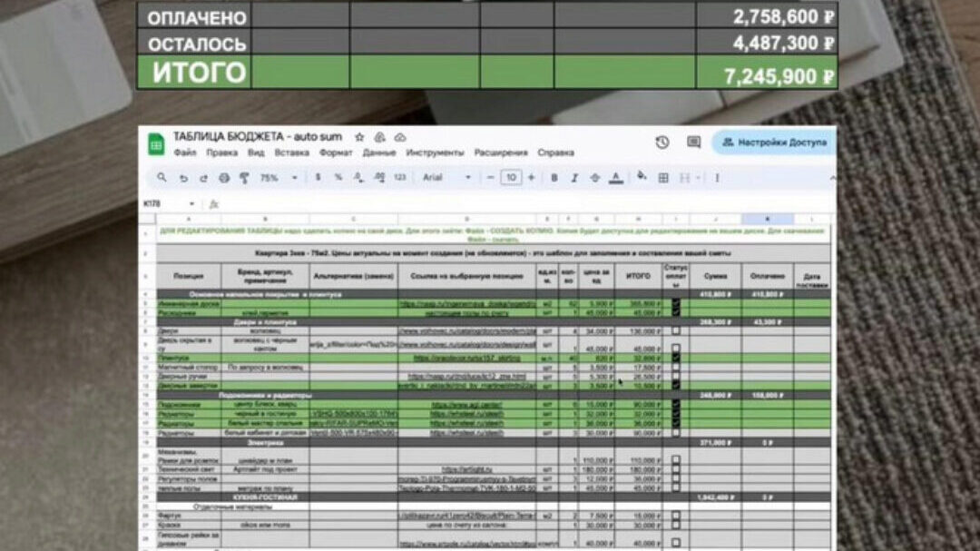Open version history clock icon
This screenshot has height=551, width=980.
[x=662, y=143]
